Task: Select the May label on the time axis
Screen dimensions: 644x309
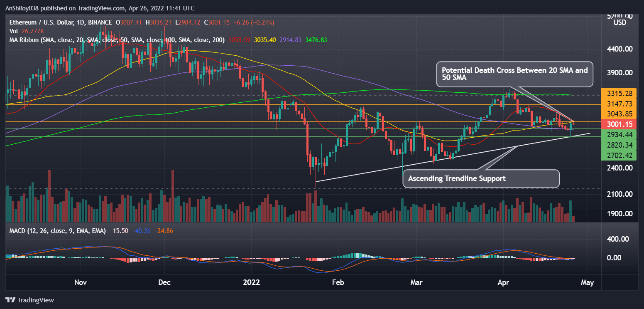Action: click(588, 282)
